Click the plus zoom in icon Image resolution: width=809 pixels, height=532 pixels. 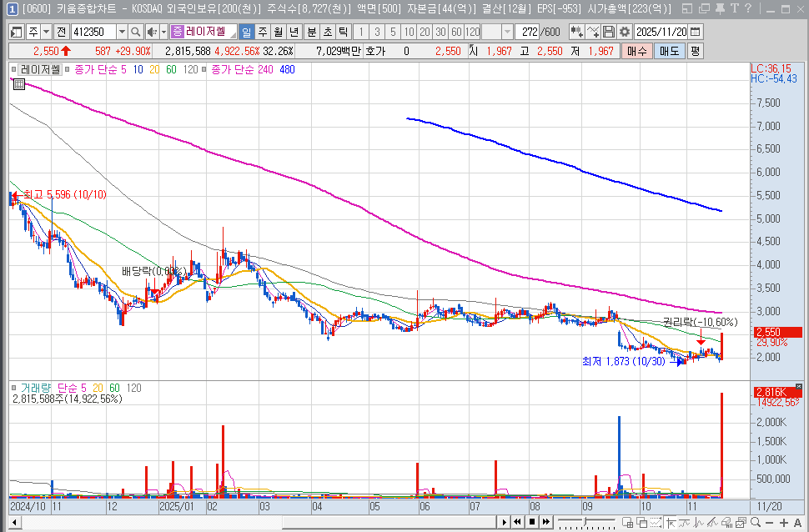coord(784,523)
